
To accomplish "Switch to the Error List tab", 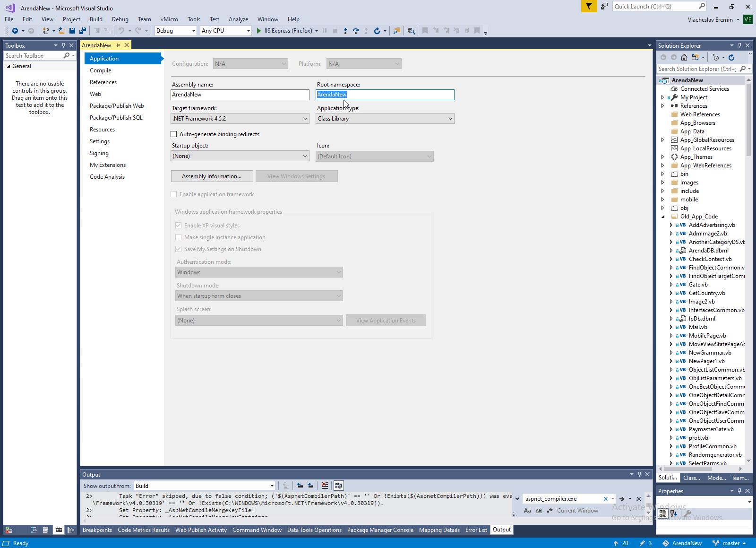I will point(476,530).
